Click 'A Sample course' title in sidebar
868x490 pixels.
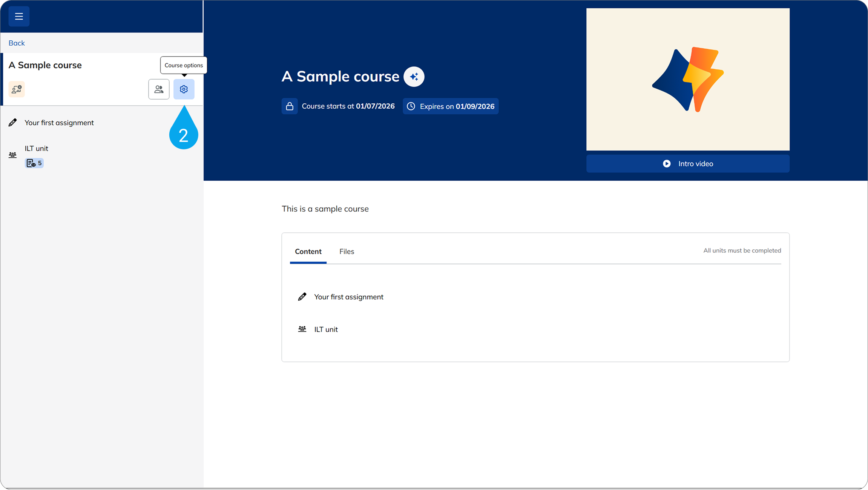[x=45, y=65]
